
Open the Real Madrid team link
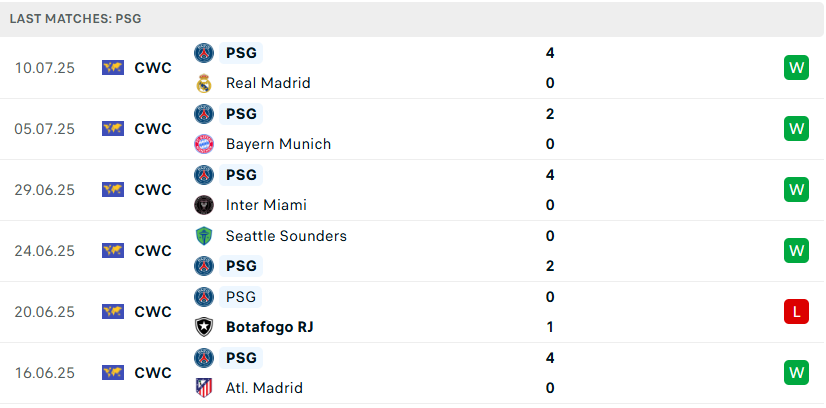(268, 83)
